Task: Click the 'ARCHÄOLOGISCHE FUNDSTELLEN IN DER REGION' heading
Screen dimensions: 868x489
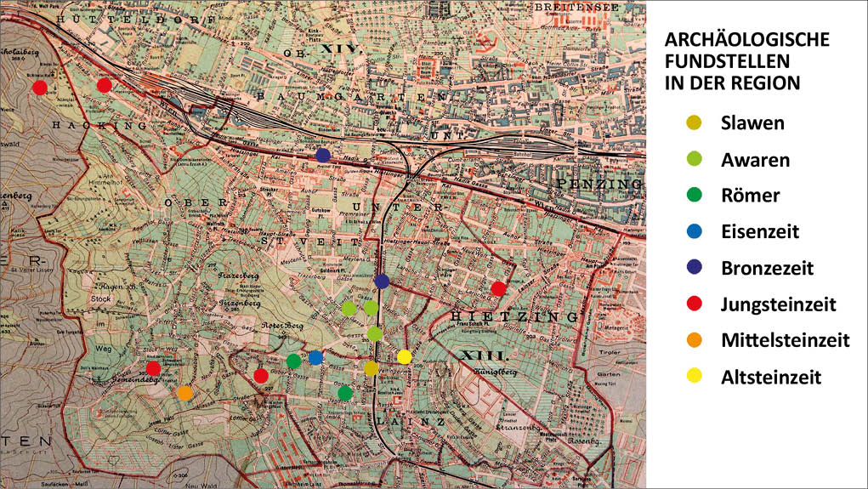Action: [746, 61]
